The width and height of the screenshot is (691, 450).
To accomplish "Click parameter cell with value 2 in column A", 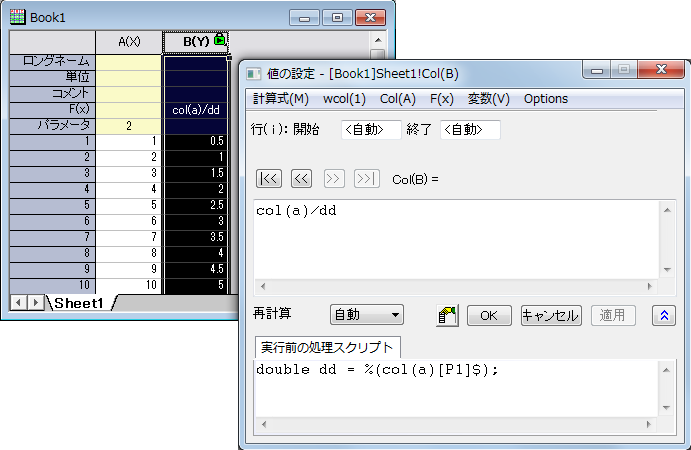I will (x=129, y=126).
